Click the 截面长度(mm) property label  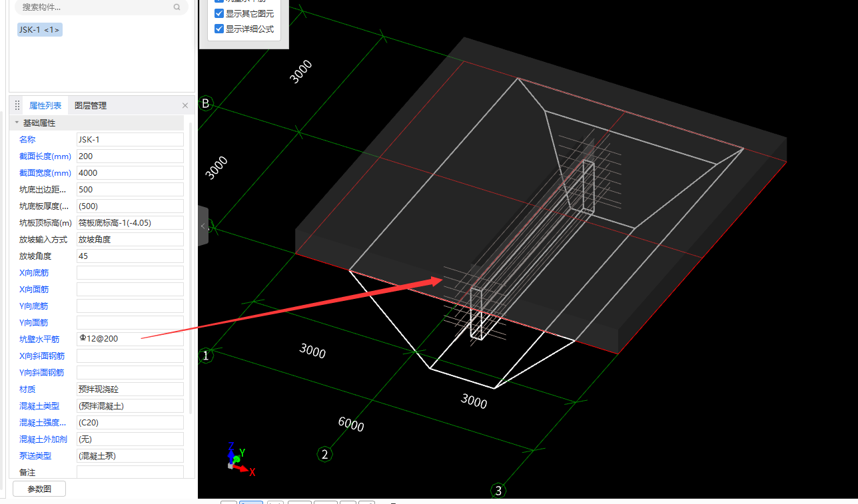pyautogui.click(x=45, y=156)
